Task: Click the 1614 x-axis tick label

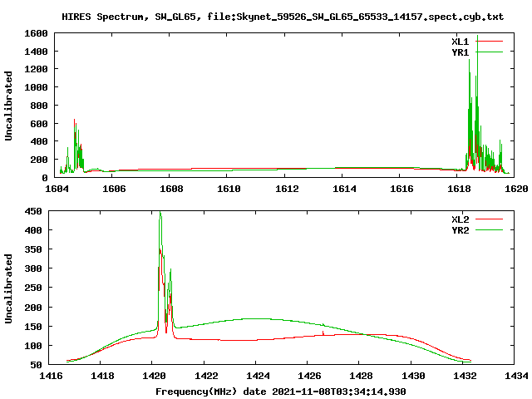Action: pyautogui.click(x=344, y=189)
